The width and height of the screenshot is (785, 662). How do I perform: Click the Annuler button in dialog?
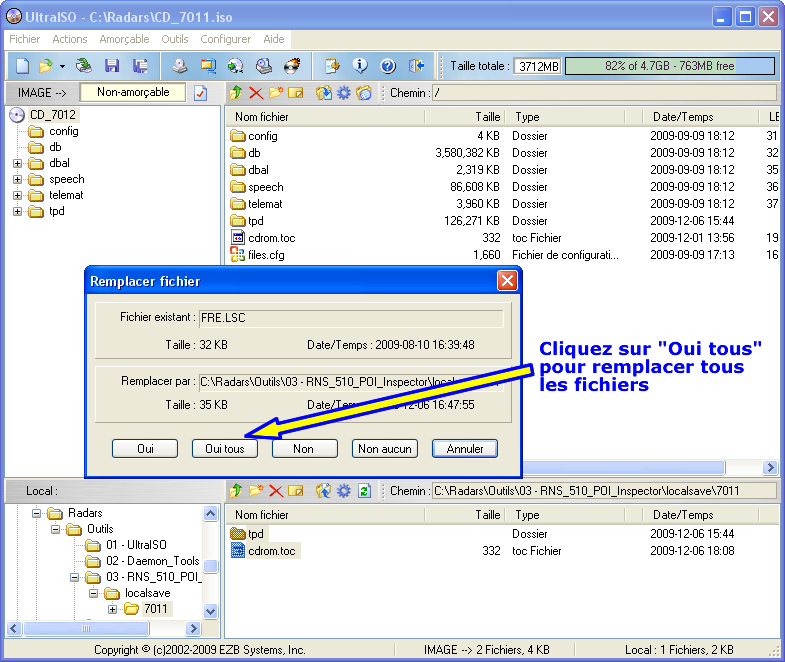(x=464, y=449)
